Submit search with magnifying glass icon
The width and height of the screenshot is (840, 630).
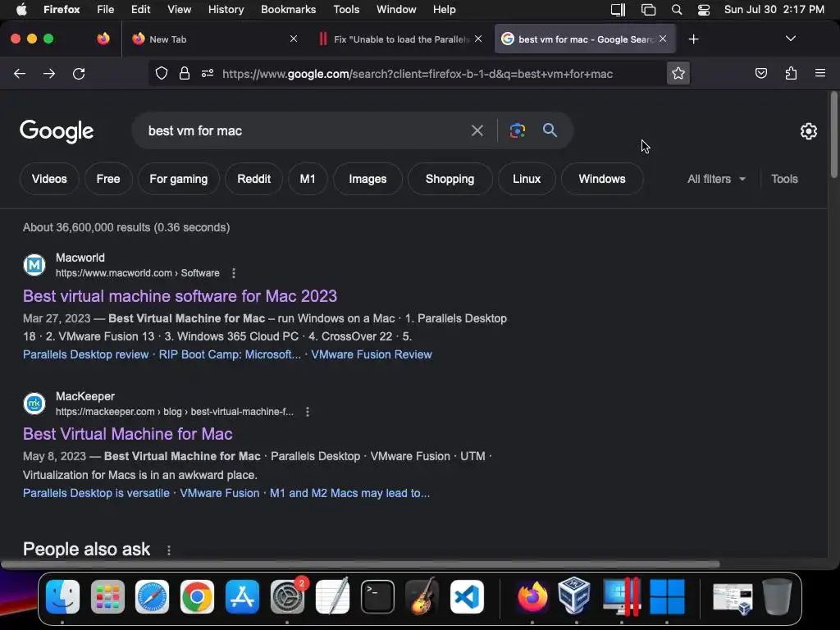point(550,130)
